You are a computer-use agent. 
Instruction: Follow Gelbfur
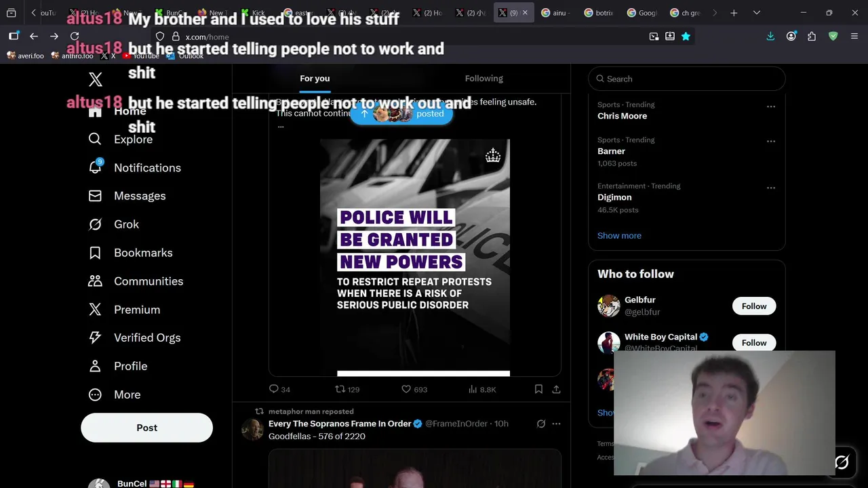[753, 306]
